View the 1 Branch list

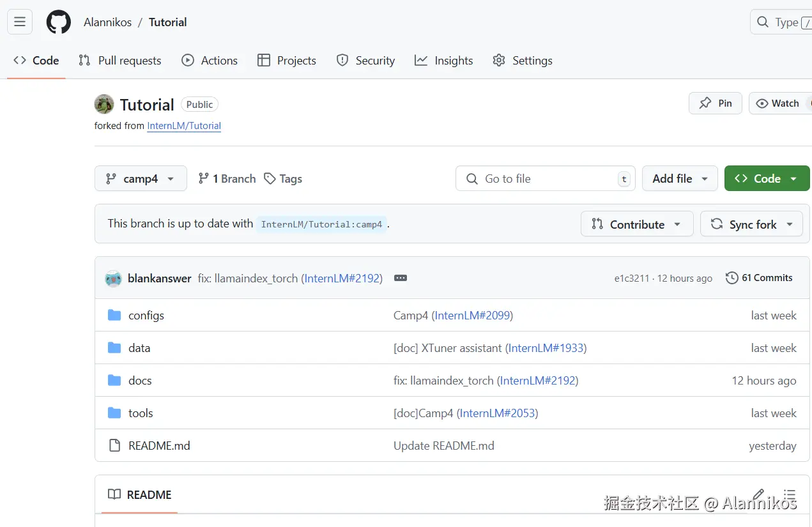pos(227,179)
